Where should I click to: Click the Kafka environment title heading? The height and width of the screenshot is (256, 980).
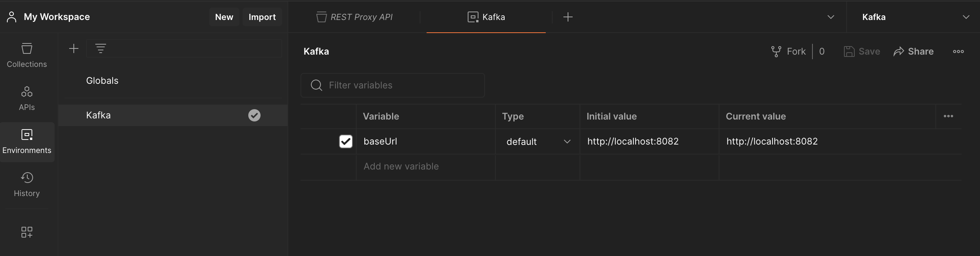tap(316, 52)
